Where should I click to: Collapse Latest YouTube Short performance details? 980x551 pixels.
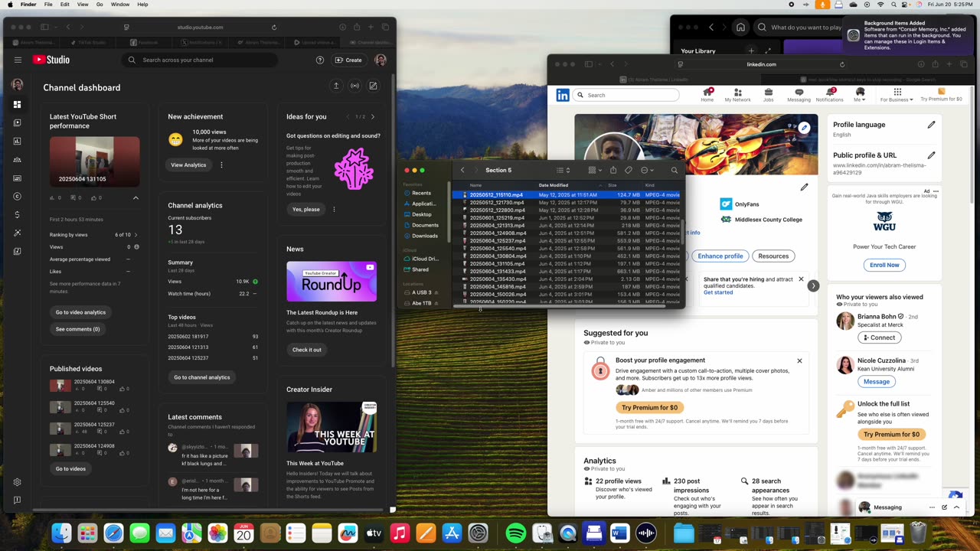(136, 198)
